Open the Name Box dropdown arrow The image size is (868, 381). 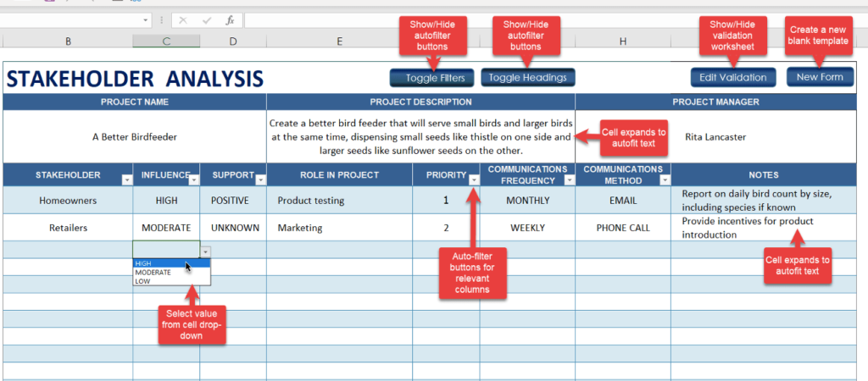click(x=147, y=19)
